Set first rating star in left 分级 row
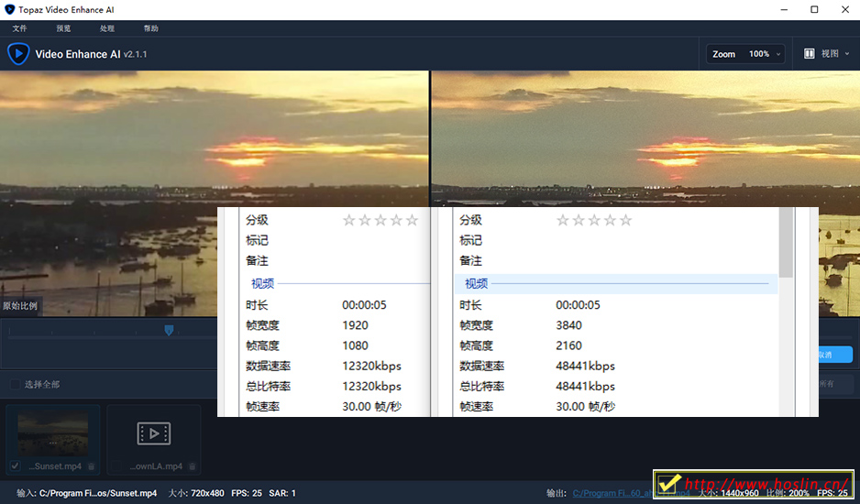Screen dimensions: 860x504 click(x=348, y=221)
